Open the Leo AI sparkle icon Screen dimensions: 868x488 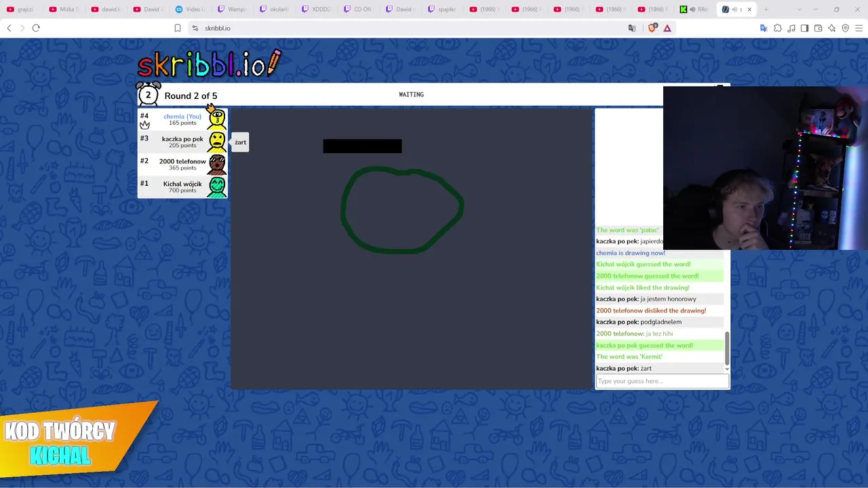click(x=832, y=28)
